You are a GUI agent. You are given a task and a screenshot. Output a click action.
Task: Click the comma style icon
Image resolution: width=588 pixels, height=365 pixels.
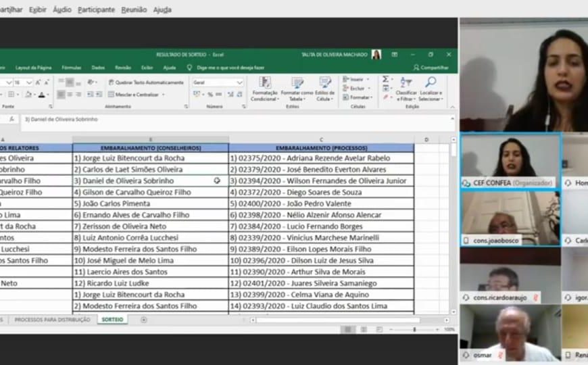point(218,95)
